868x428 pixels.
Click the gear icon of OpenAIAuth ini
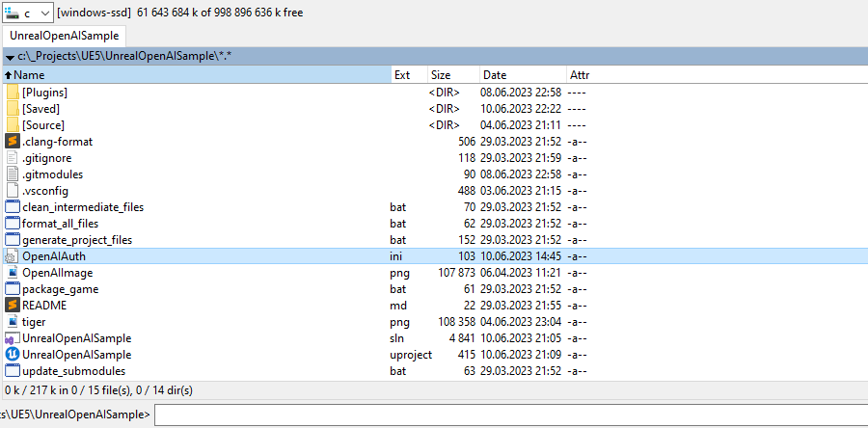pos(13,256)
